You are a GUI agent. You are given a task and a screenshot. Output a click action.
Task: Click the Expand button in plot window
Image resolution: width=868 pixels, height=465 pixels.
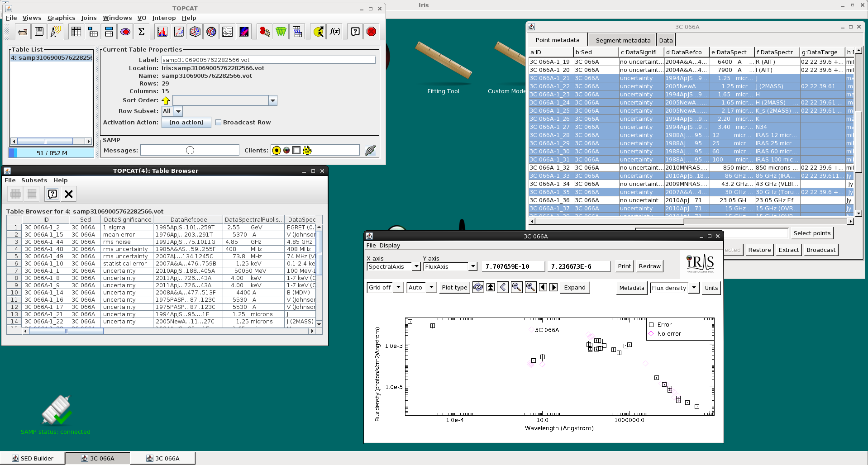575,287
